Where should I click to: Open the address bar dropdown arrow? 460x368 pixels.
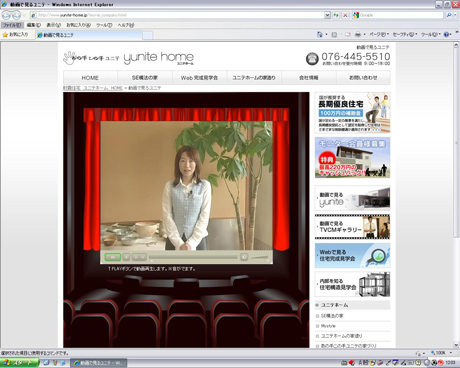(327, 15)
